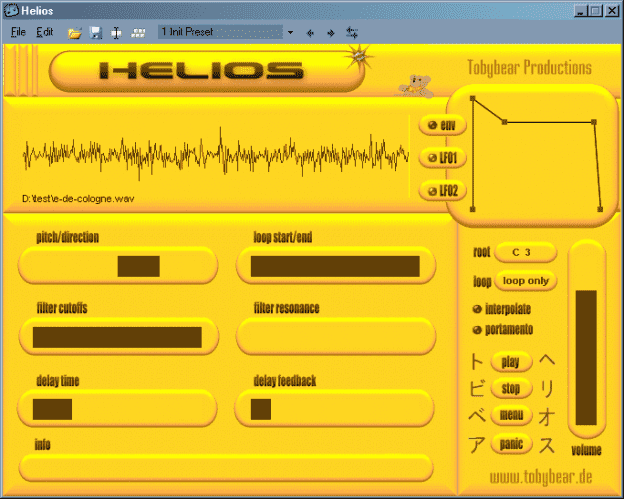Go to next preset arrow
This screenshot has height=499, width=624.
(330, 33)
